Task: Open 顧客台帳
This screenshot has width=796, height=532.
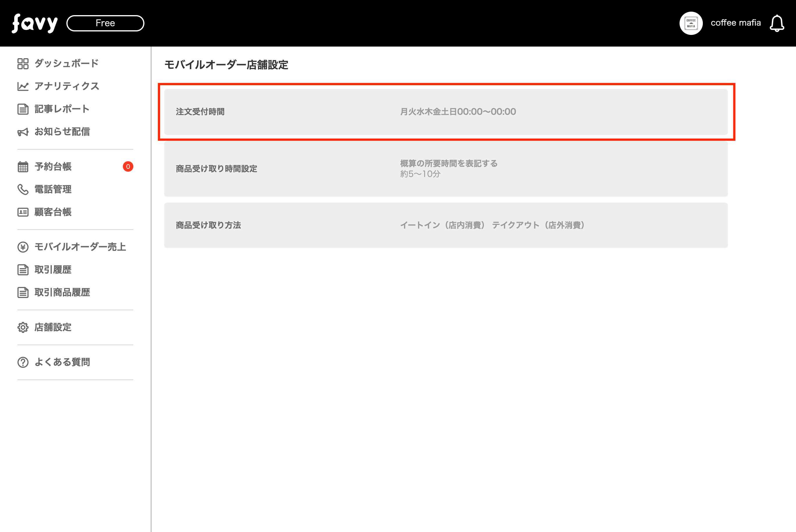Action: [53, 212]
